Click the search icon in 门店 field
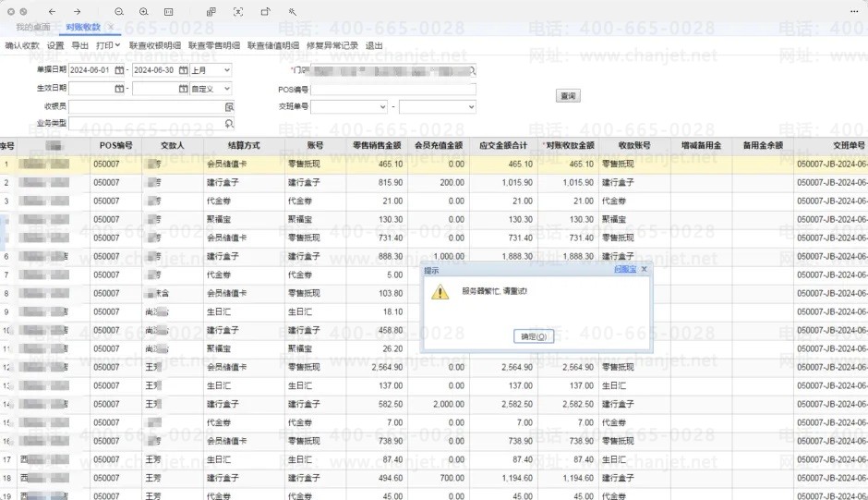The image size is (868, 500). tap(472, 70)
